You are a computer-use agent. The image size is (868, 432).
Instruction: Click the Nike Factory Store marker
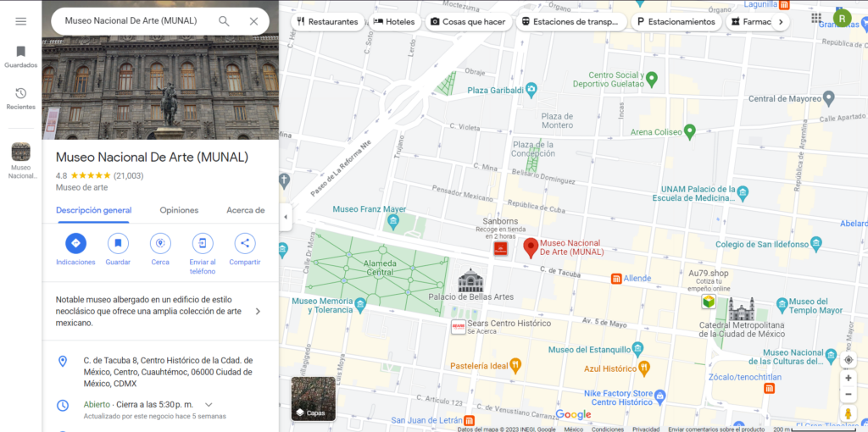[x=659, y=396]
